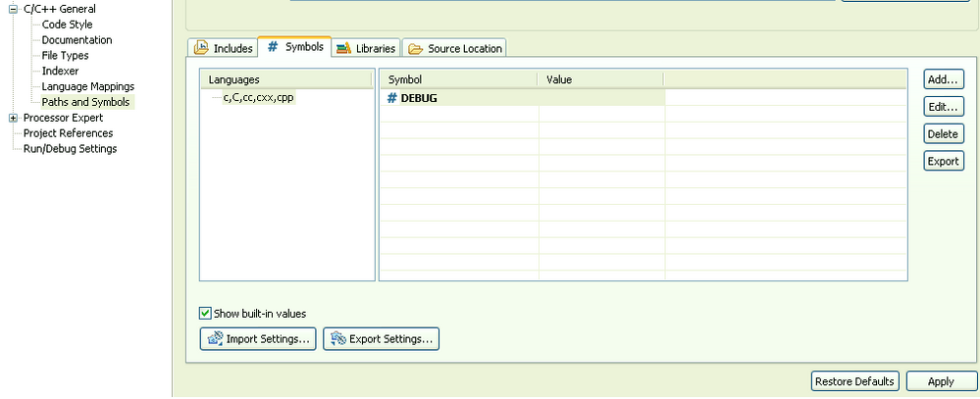The height and width of the screenshot is (399, 980).
Task: Click the Source Location folder icon
Action: coord(416,49)
